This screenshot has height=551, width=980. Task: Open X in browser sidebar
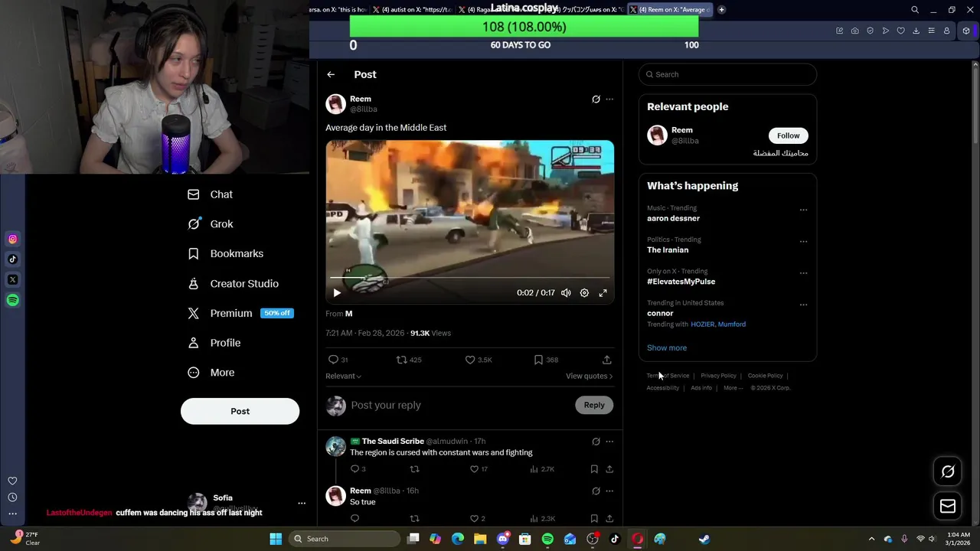point(12,279)
